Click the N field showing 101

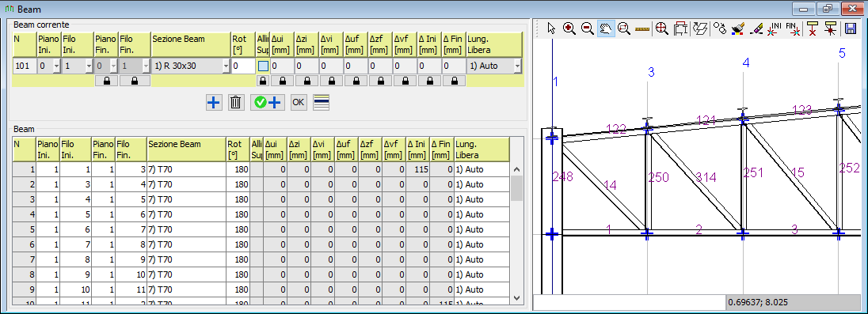point(24,66)
